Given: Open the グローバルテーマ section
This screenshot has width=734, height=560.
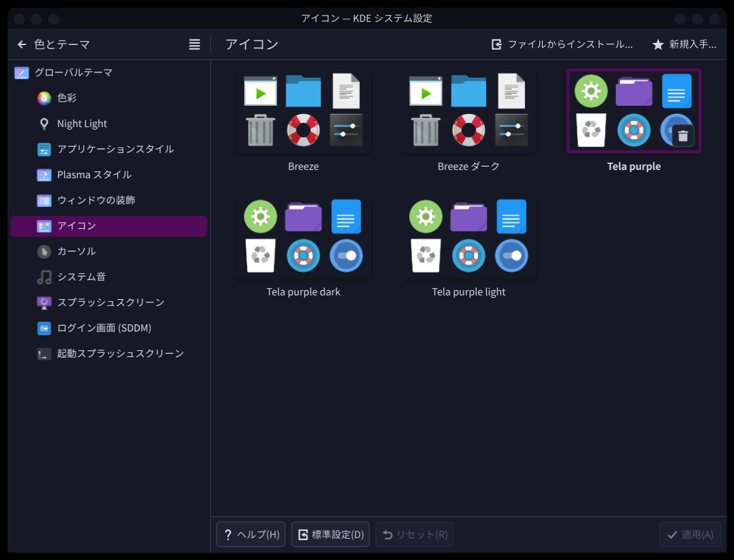Looking at the screenshot, I should (x=109, y=72).
